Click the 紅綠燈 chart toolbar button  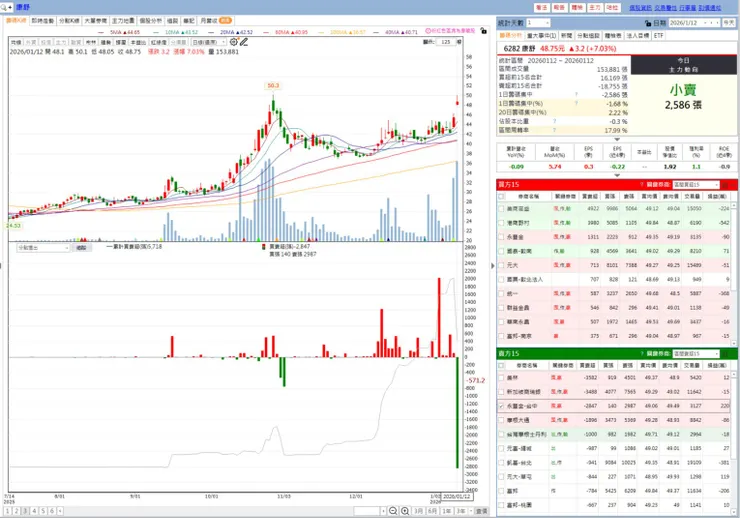[x=158, y=42]
